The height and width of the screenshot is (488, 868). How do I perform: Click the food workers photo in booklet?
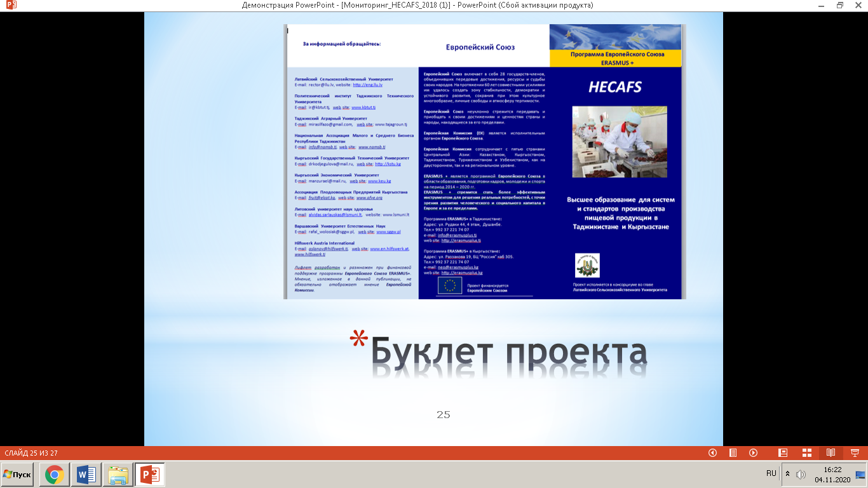(x=620, y=142)
